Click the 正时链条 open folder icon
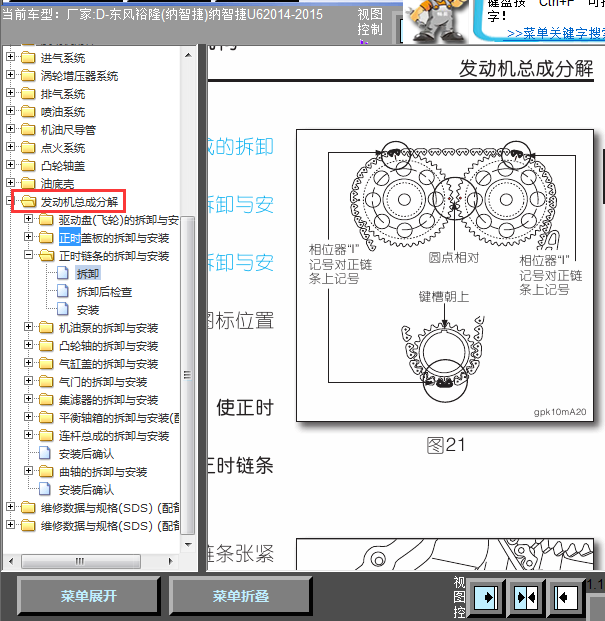The width and height of the screenshot is (605, 621). coord(46,256)
